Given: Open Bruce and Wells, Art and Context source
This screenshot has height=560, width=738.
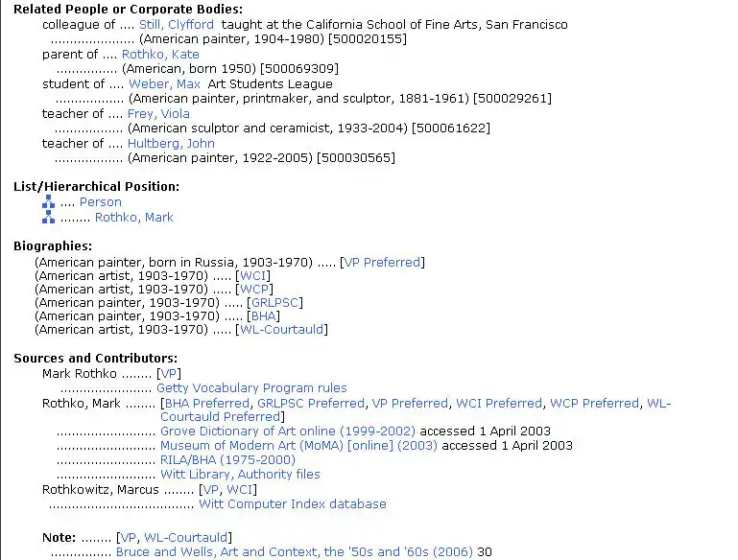Looking at the screenshot, I should (x=294, y=552).
